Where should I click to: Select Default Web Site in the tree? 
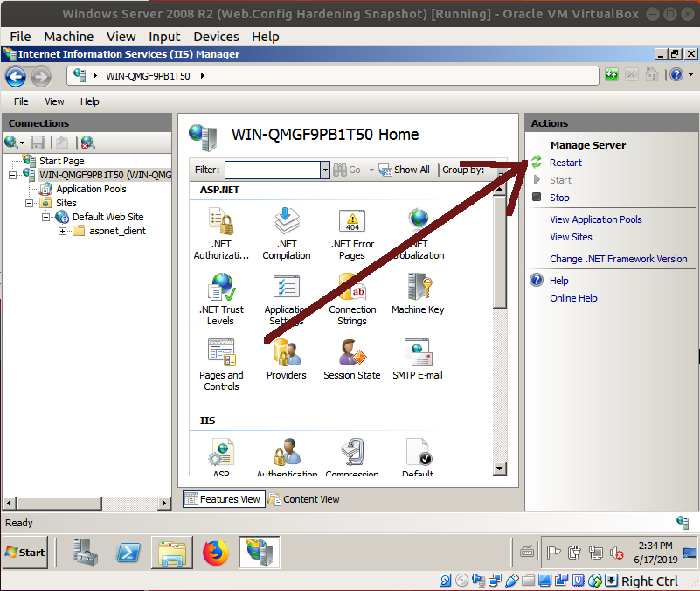pos(108,217)
